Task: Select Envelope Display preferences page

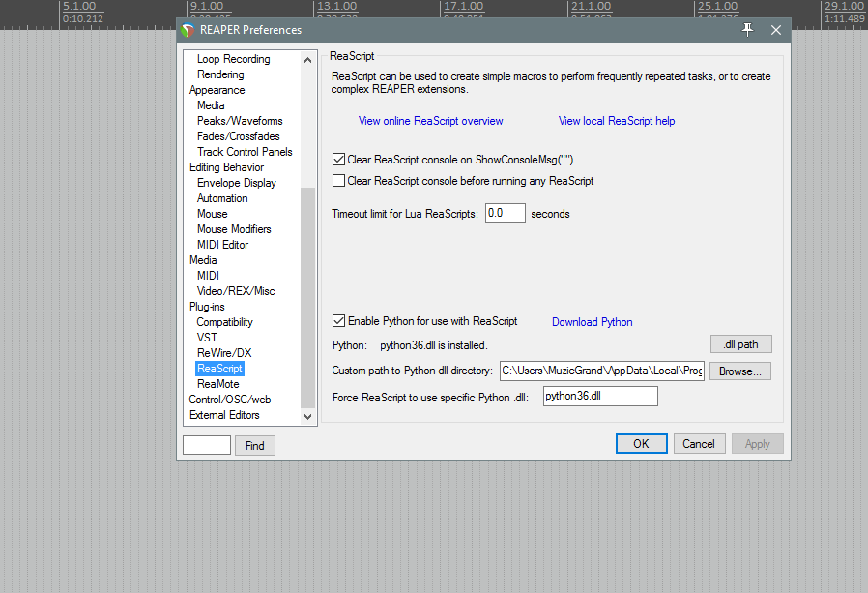Action: [x=237, y=183]
